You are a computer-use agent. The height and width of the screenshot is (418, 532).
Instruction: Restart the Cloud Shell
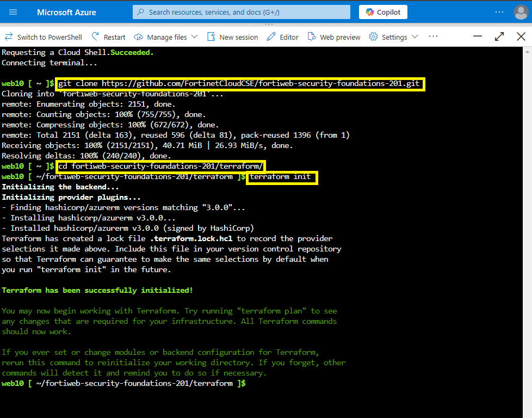click(109, 37)
